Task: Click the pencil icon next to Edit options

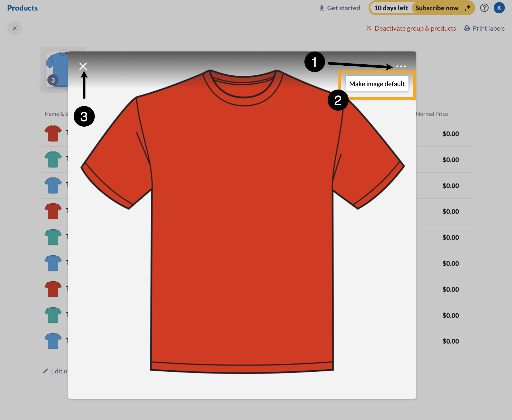Action: coord(46,371)
